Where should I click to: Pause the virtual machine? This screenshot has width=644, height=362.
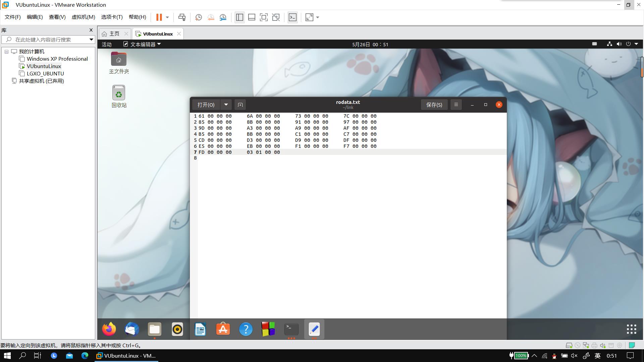159,17
